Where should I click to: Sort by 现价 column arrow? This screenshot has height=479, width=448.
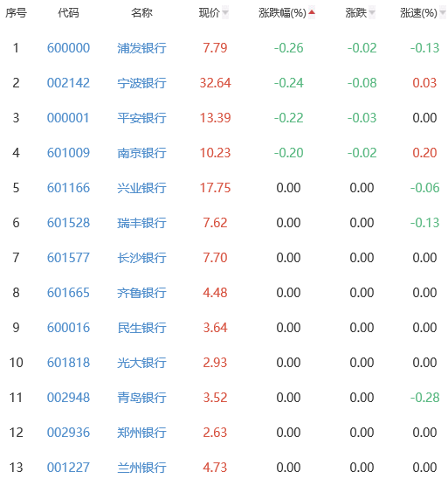225,12
